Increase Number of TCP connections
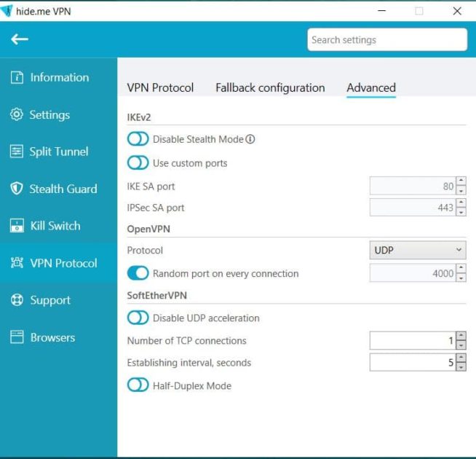Image resolution: width=476 pixels, height=459 pixels. tap(461, 336)
